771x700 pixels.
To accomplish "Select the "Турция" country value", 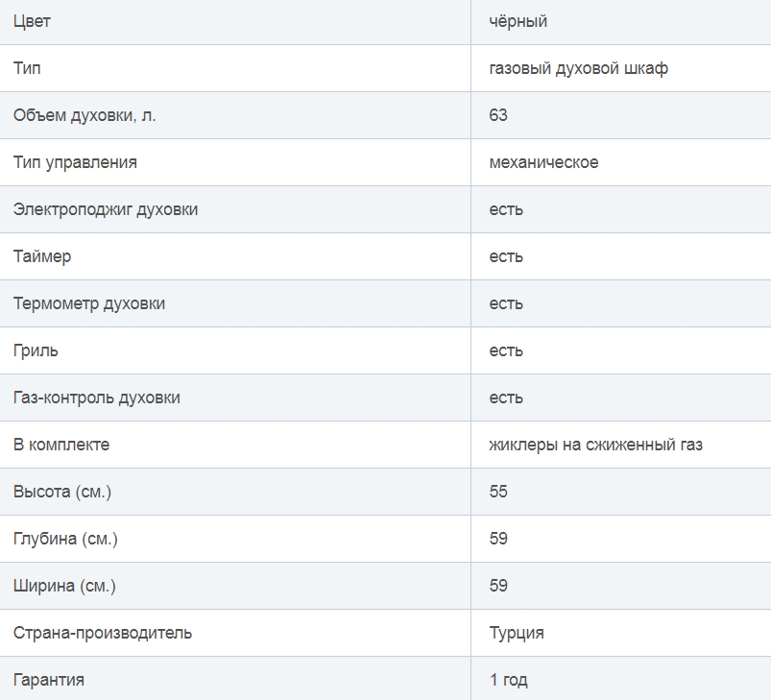I will point(517,633).
